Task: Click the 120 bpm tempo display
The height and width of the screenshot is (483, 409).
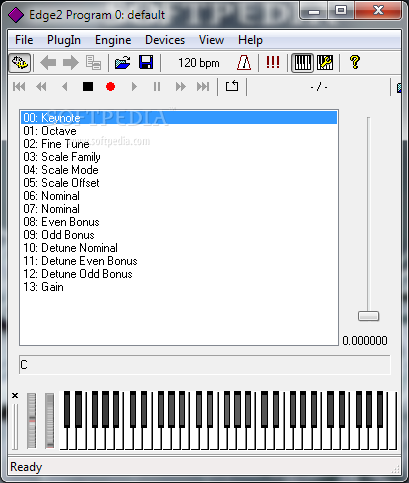Action: (x=199, y=63)
